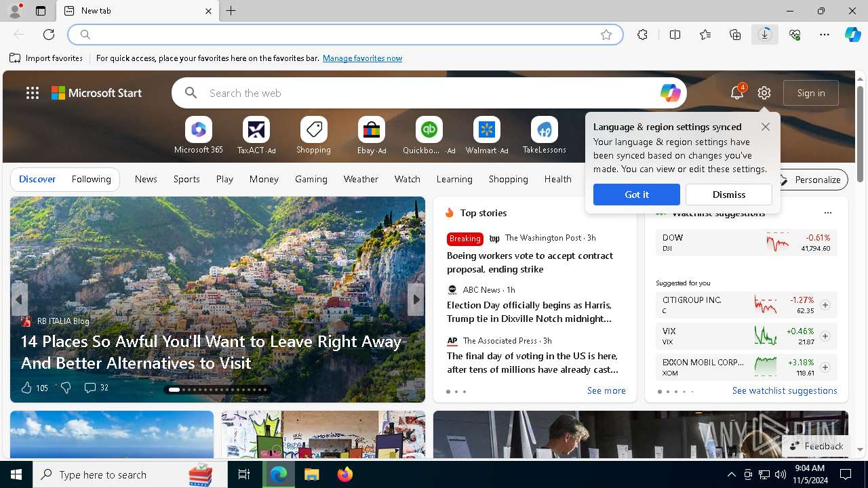Open Watchlist suggestions more options menu
The image size is (868, 488).
tap(827, 213)
